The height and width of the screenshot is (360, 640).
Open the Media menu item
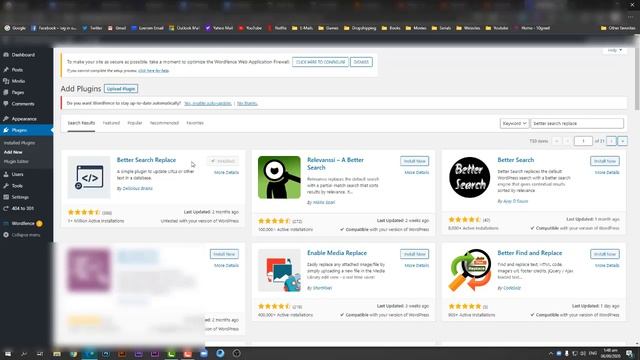click(x=18, y=81)
